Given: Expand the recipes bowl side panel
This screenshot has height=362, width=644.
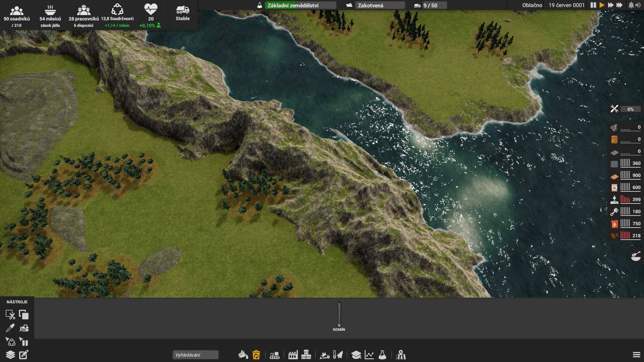Looking at the screenshot, I should [x=636, y=256].
